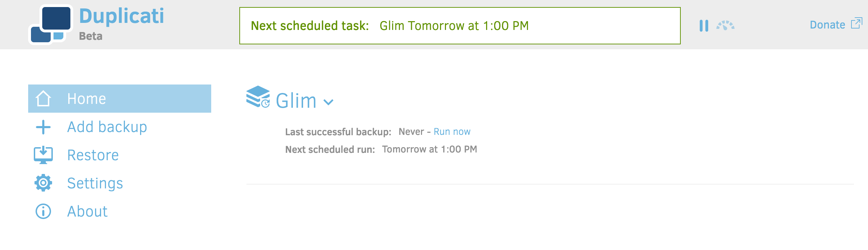The image size is (868, 250).
Task: Click the Settings gear icon
Action: tap(43, 183)
